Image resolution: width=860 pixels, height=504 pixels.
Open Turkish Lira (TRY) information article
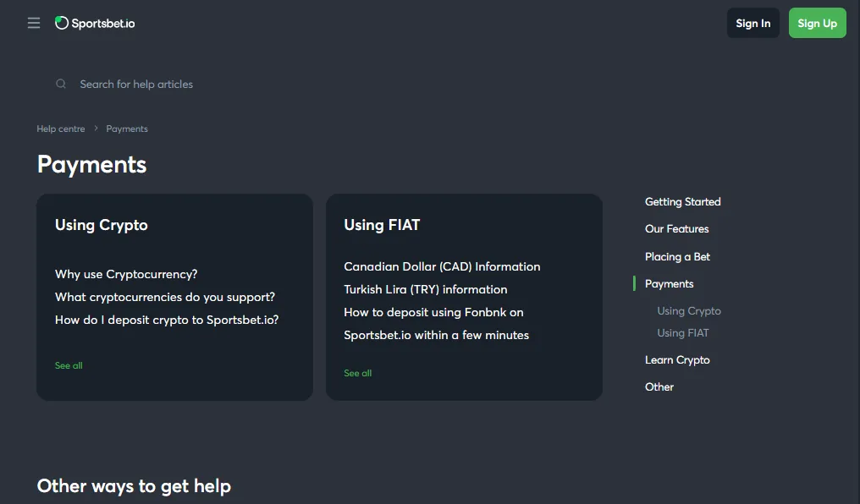click(426, 289)
